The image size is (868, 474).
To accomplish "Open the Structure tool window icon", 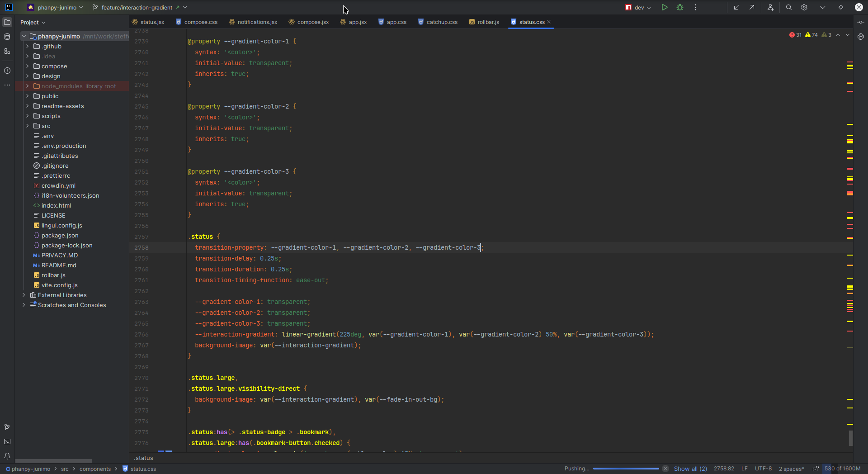I will pos(7,51).
